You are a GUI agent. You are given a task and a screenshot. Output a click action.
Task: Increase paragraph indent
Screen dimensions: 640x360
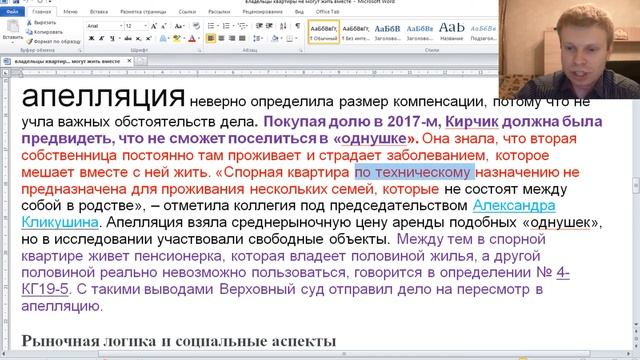pos(269,26)
